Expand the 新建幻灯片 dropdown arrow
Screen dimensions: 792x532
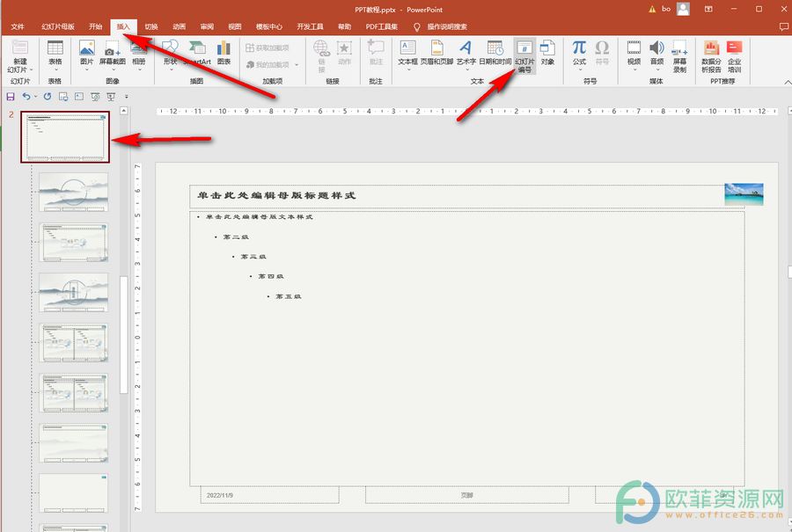(x=32, y=69)
